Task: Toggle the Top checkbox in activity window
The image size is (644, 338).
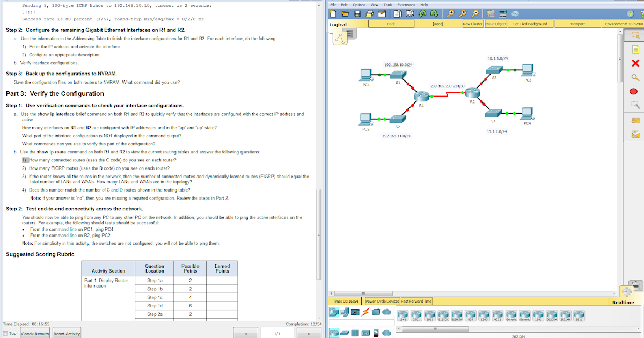Action: (x=5, y=334)
